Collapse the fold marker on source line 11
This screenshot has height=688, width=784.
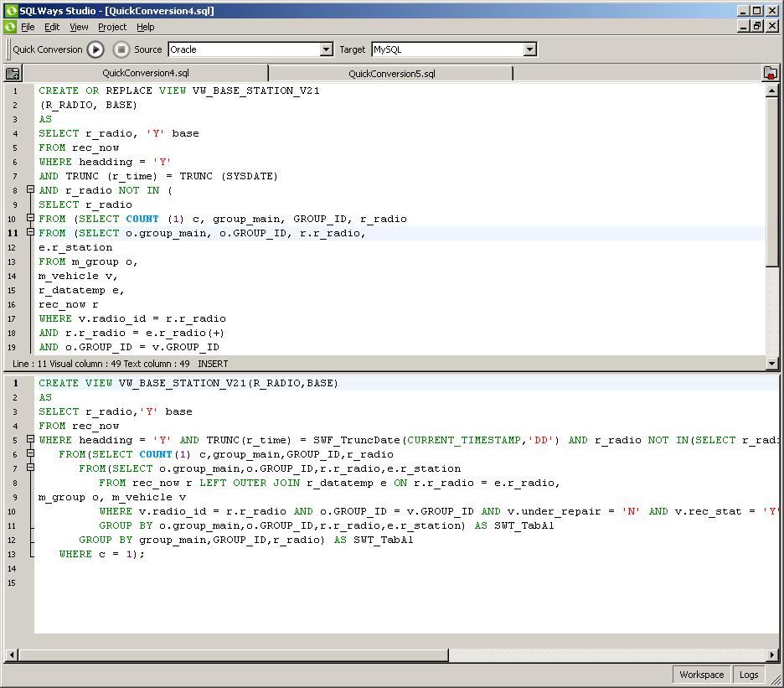(x=30, y=232)
